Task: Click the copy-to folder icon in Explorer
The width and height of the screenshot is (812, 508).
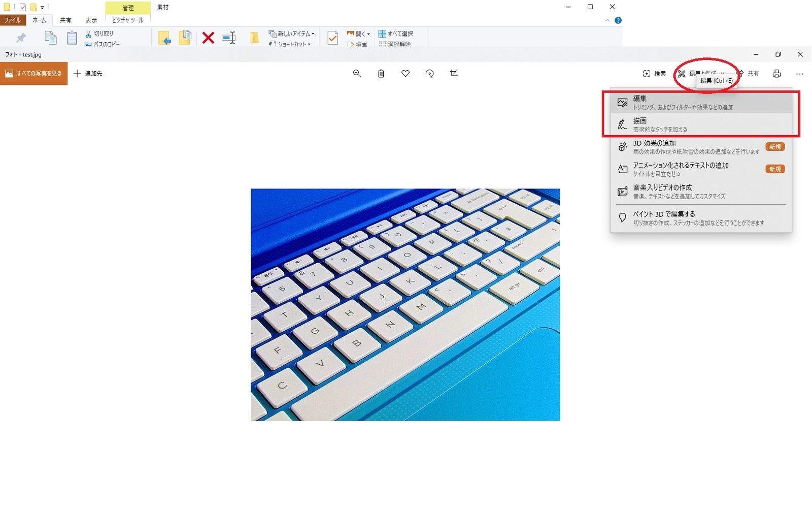Action: click(x=185, y=38)
